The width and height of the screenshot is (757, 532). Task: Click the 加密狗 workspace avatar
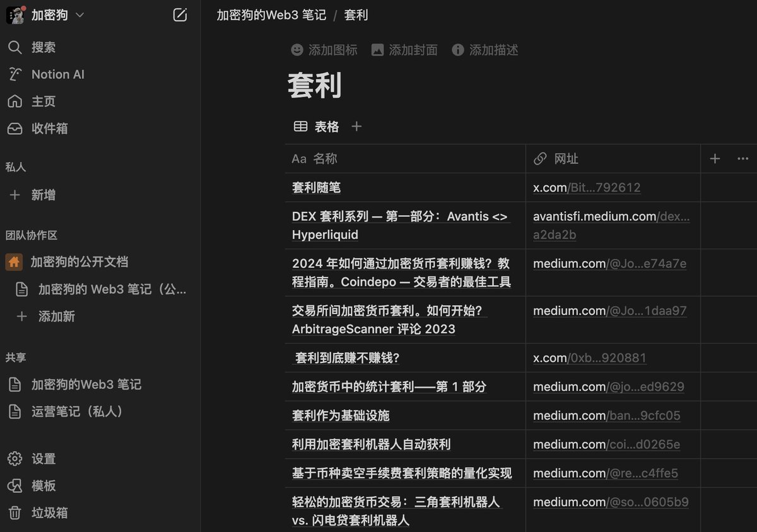(x=15, y=15)
